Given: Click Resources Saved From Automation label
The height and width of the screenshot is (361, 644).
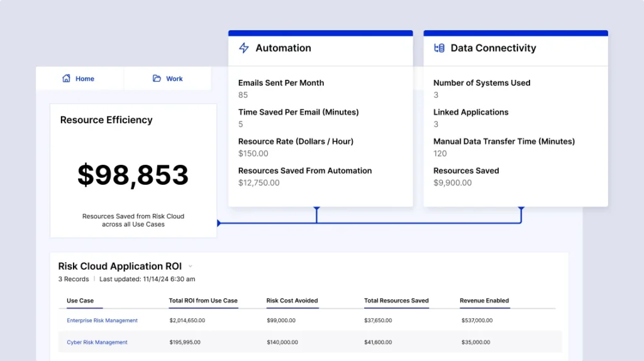Looking at the screenshot, I should tap(305, 171).
